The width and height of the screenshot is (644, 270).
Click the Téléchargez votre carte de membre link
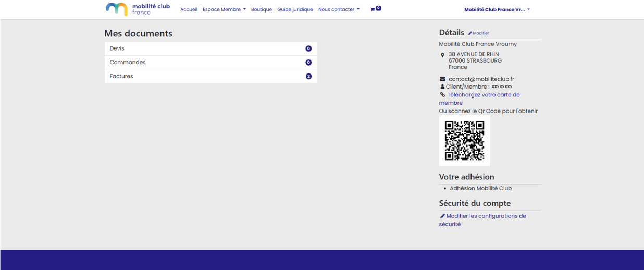tap(479, 99)
